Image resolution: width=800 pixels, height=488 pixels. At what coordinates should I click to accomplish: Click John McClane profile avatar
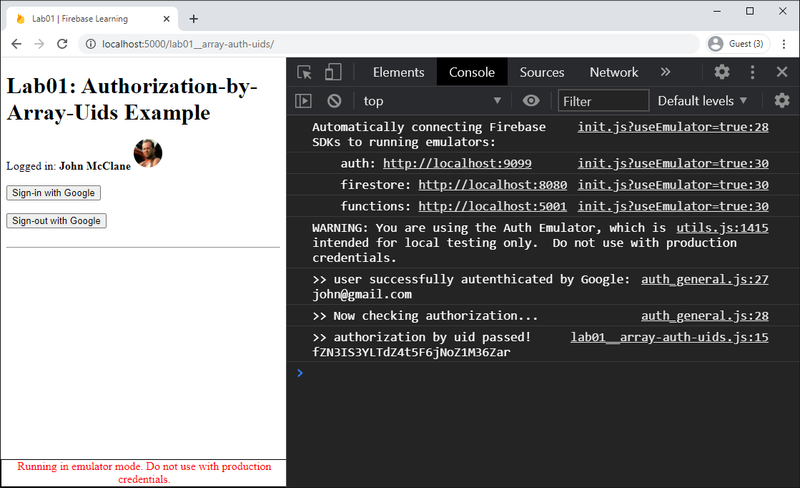pyautogui.click(x=148, y=153)
